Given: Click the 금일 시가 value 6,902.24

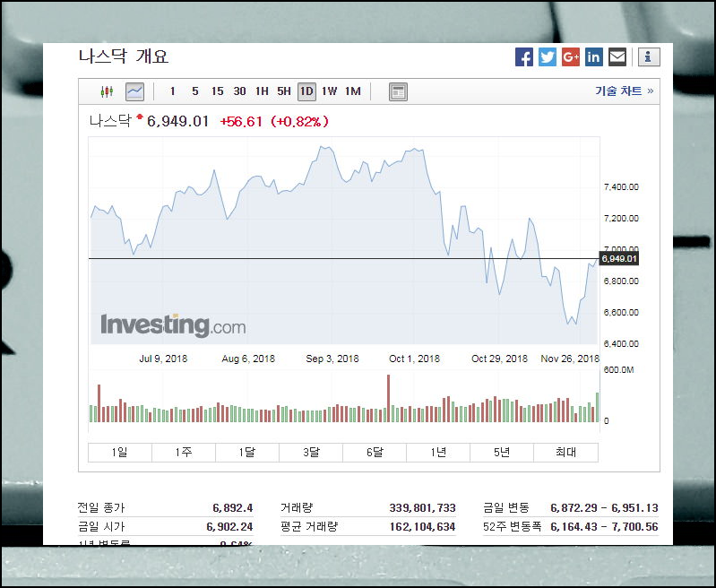Looking at the screenshot, I should point(229,527).
